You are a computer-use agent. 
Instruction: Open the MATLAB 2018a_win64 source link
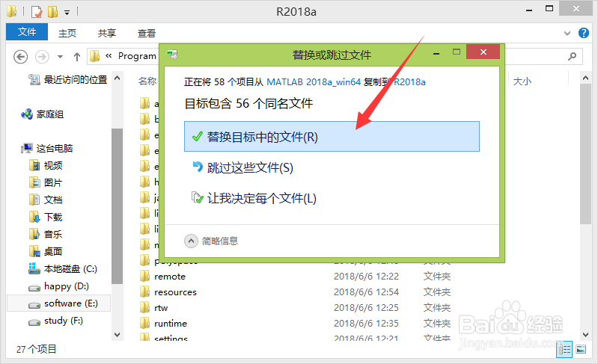click(x=314, y=82)
